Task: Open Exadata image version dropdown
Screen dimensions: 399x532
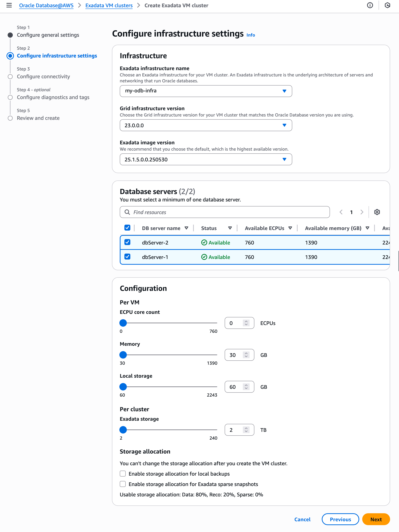Action: point(206,160)
